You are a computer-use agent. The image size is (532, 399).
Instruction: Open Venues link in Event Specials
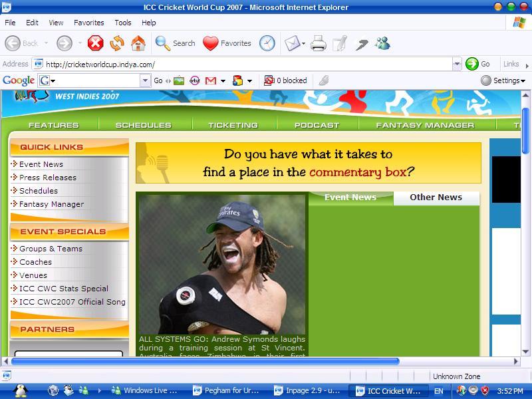point(33,275)
